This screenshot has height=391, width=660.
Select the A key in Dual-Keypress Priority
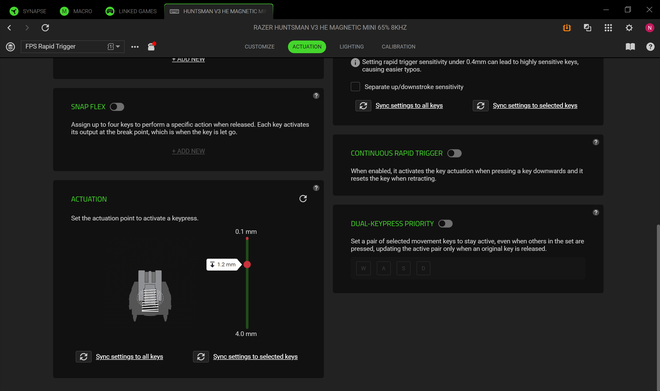click(383, 268)
